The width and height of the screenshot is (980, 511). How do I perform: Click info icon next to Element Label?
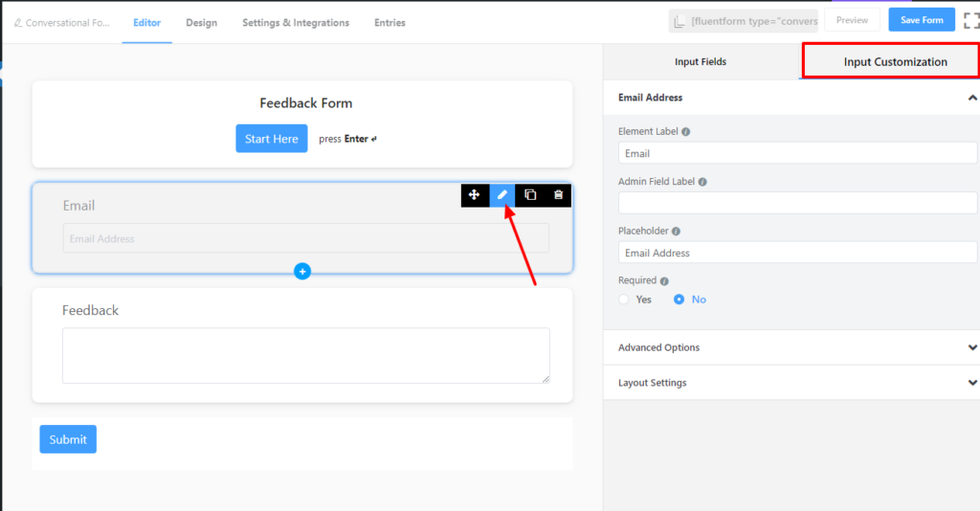(685, 132)
